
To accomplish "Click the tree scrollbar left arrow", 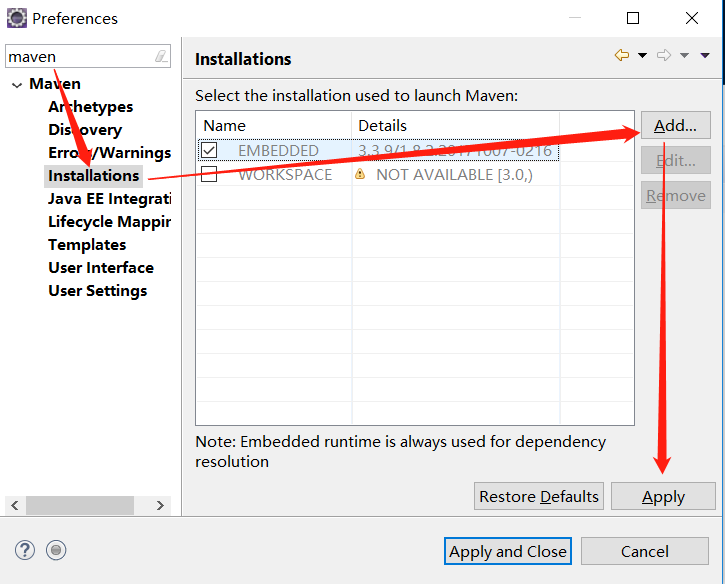I will (15, 505).
